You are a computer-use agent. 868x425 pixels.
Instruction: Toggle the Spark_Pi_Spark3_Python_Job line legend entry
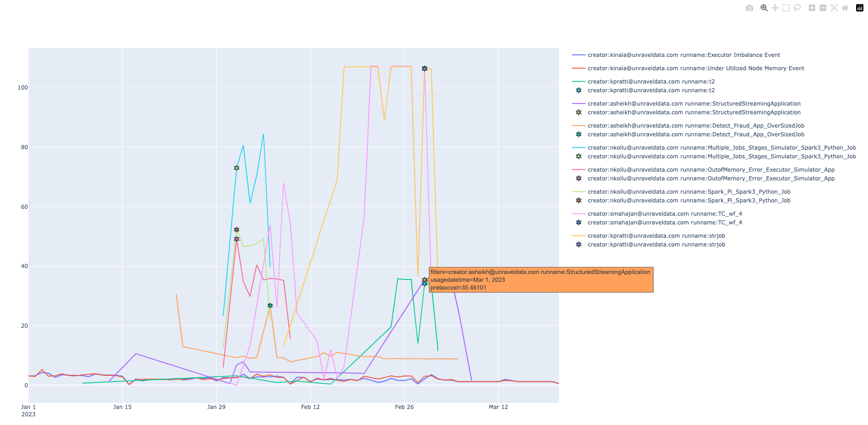point(681,192)
